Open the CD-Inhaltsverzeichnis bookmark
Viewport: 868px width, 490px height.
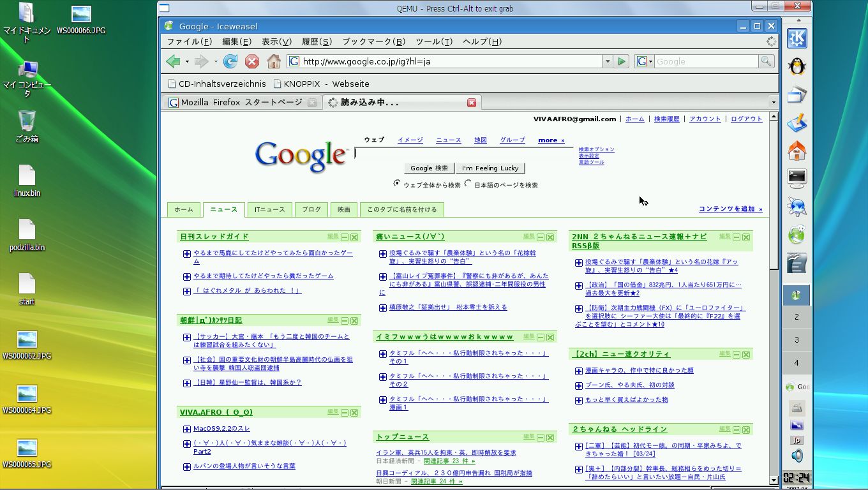(x=217, y=84)
